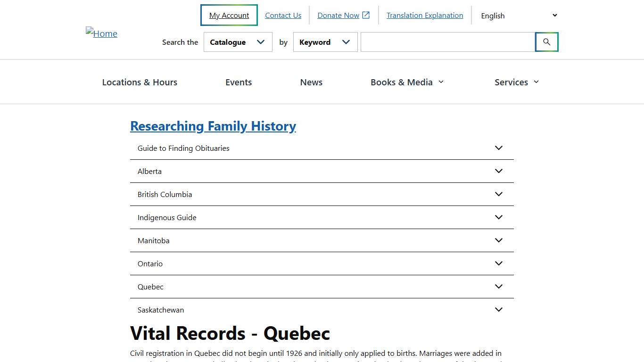Image resolution: width=644 pixels, height=362 pixels.
Task: Click the search magnifying glass icon
Action: [546, 42]
